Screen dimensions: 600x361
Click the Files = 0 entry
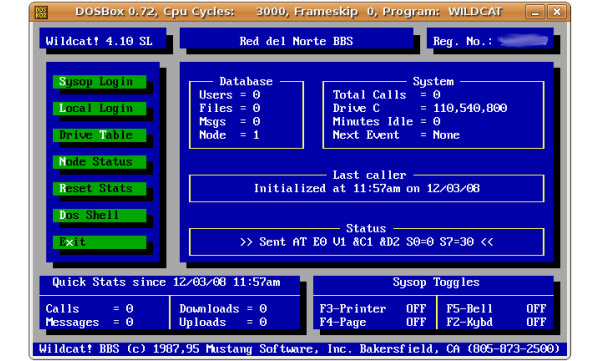pyautogui.click(x=230, y=108)
